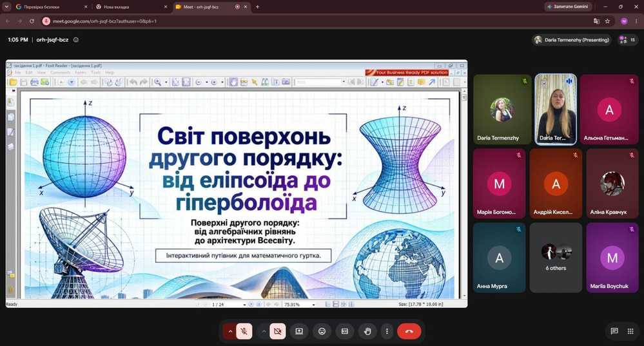Viewport: 644px width, 346px height.
Task: Select Аліна Кравчук participant tile
Action: 612,184
